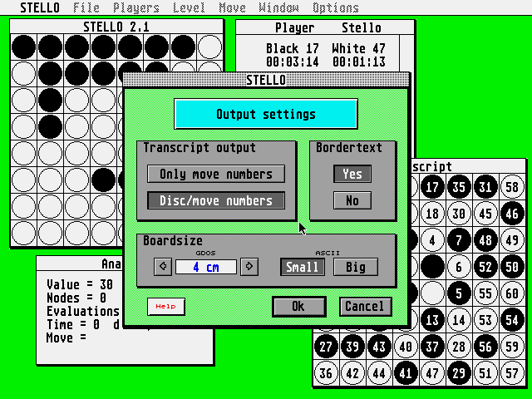Click transcript disc number 35
The height and width of the screenshot is (399, 532).
click(x=459, y=187)
